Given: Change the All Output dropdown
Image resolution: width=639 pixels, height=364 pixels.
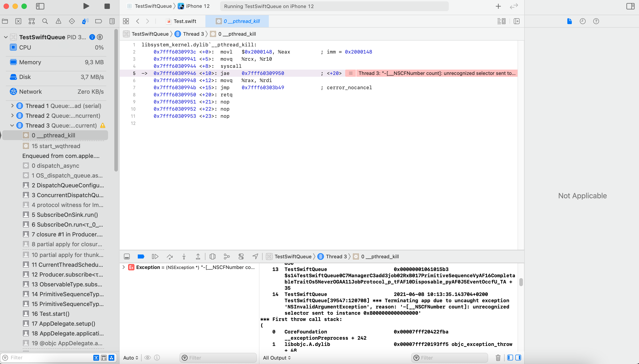Looking at the screenshot, I should pyautogui.click(x=276, y=358).
